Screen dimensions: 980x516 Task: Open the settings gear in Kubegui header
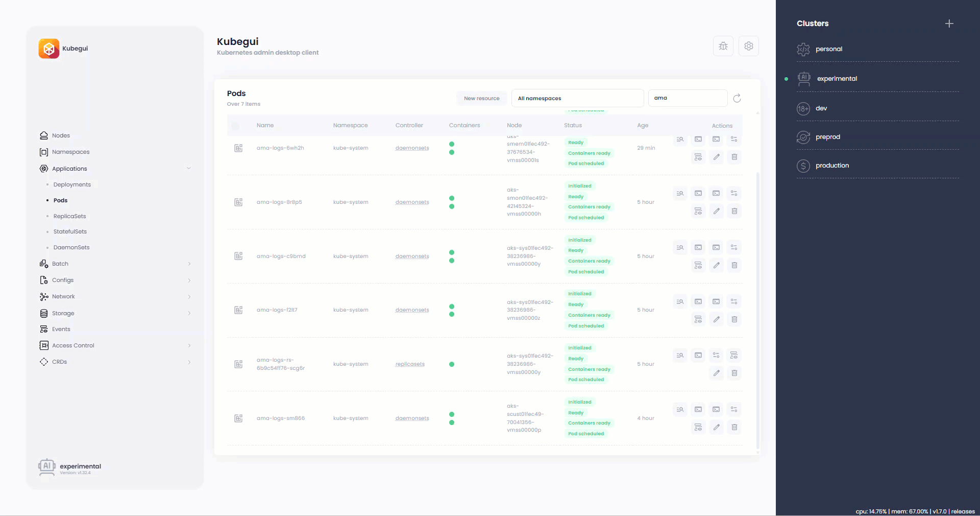(x=748, y=46)
